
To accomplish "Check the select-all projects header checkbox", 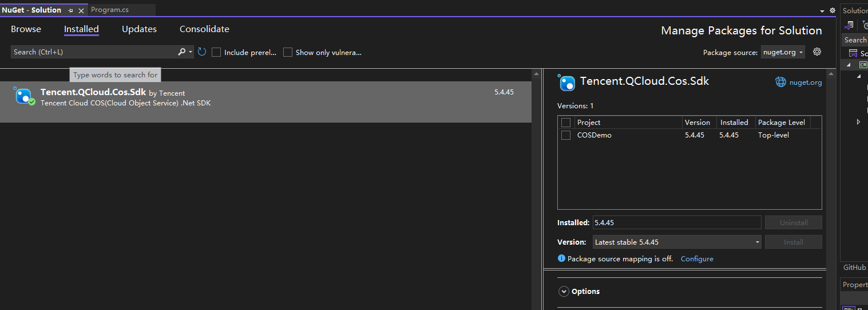I will [566, 123].
